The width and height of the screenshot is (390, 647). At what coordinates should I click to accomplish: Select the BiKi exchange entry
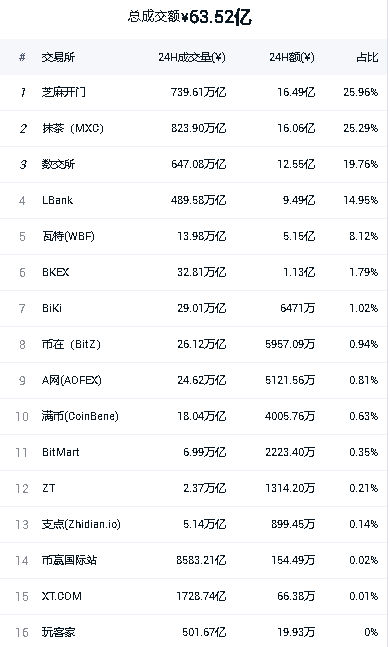point(193,308)
